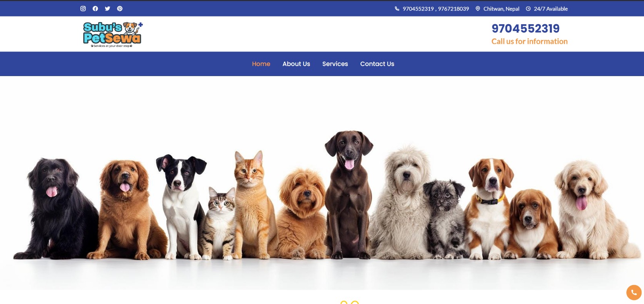Open the About Us page

(296, 64)
